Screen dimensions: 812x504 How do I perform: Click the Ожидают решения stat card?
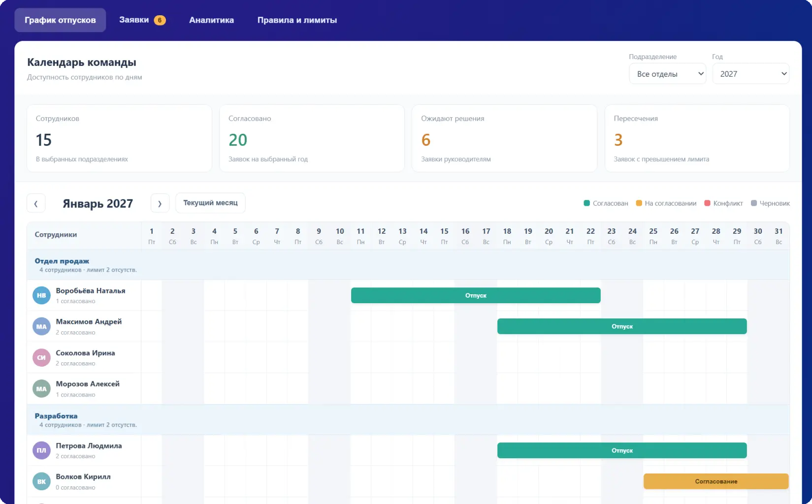point(504,138)
